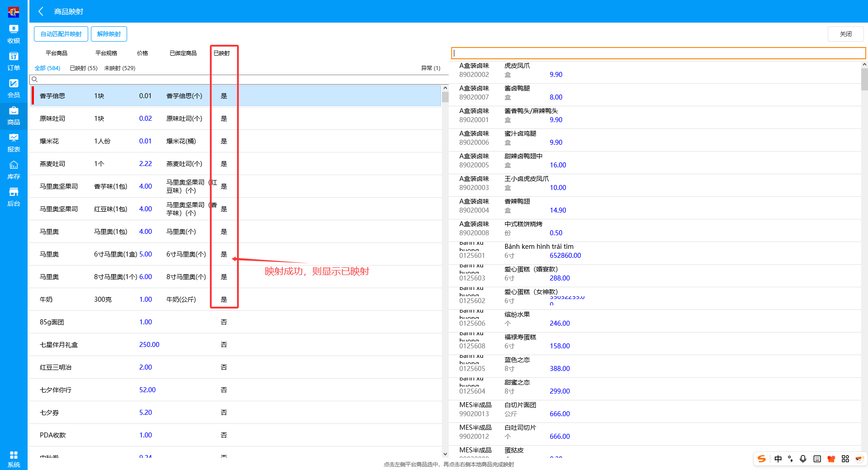Click 解除映射 button
The image size is (868, 470).
[109, 34]
